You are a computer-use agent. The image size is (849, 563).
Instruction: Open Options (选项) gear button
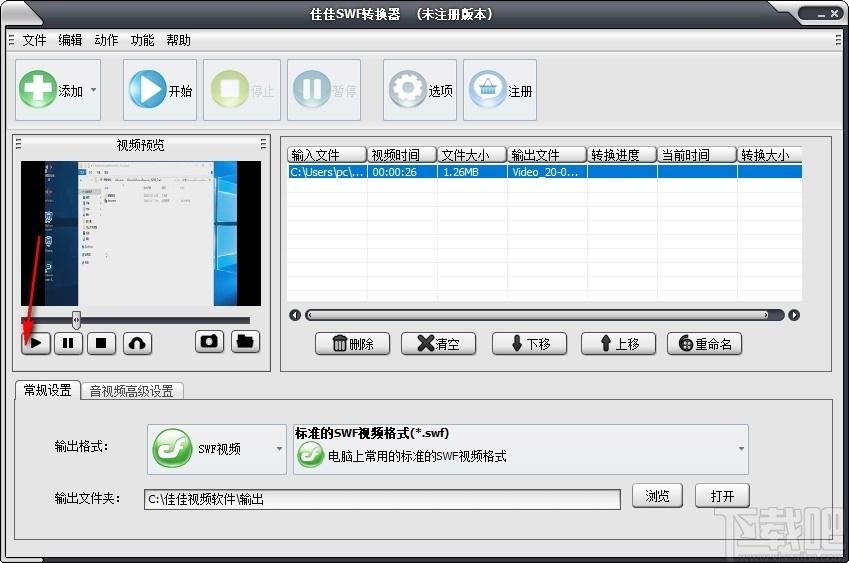pos(420,90)
